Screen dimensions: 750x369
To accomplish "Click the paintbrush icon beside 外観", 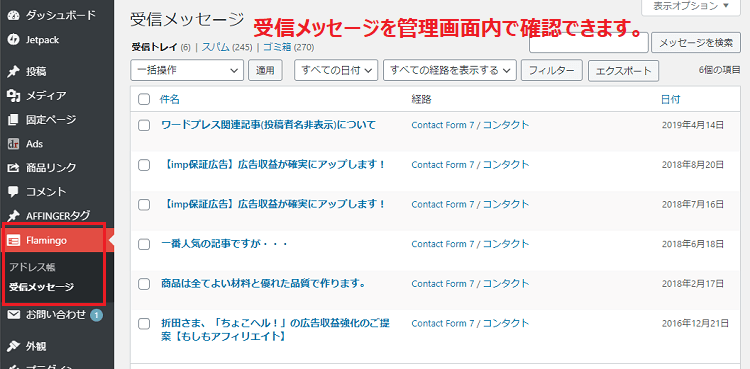I will coord(13,346).
